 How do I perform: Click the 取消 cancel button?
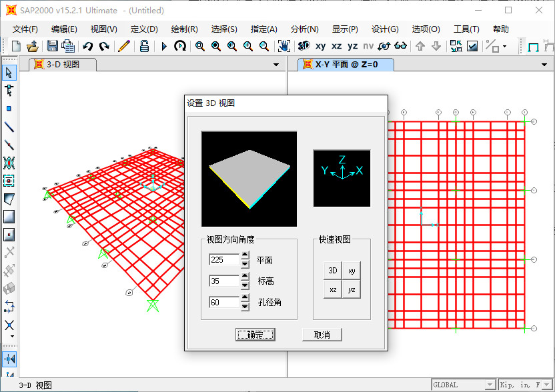[322, 334]
